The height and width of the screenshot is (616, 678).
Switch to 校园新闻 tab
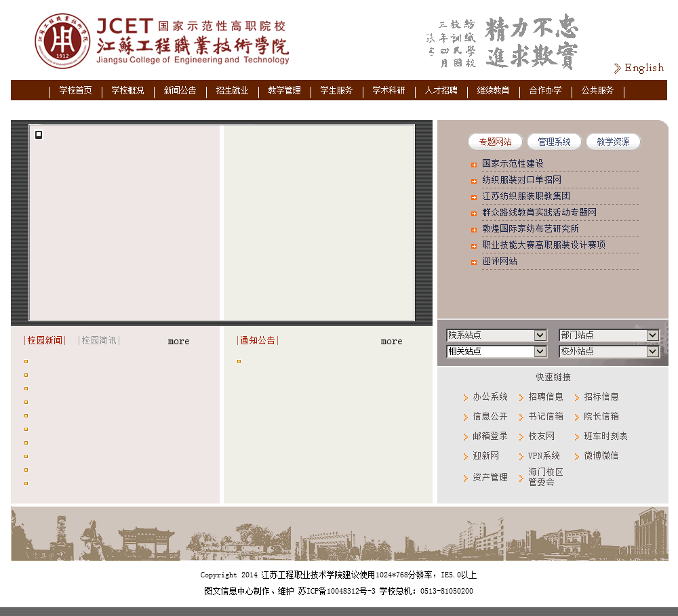tap(45, 341)
